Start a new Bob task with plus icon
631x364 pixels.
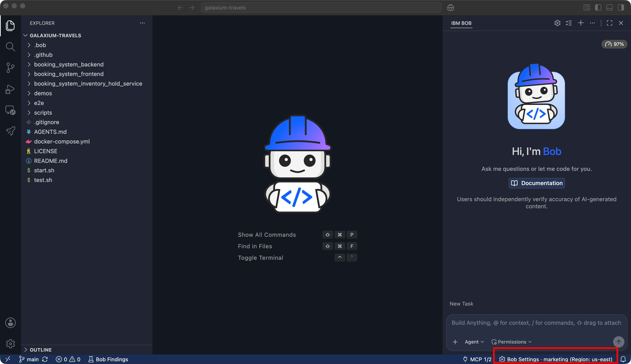point(581,23)
